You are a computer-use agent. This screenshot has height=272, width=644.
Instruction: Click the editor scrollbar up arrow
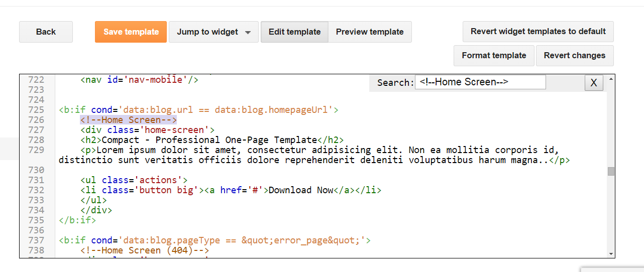pyautogui.click(x=611, y=79)
